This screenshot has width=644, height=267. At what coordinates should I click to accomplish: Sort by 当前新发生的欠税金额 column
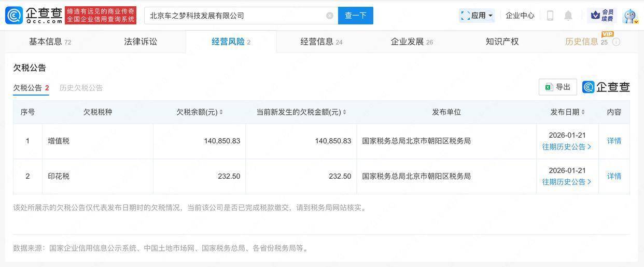click(x=344, y=112)
